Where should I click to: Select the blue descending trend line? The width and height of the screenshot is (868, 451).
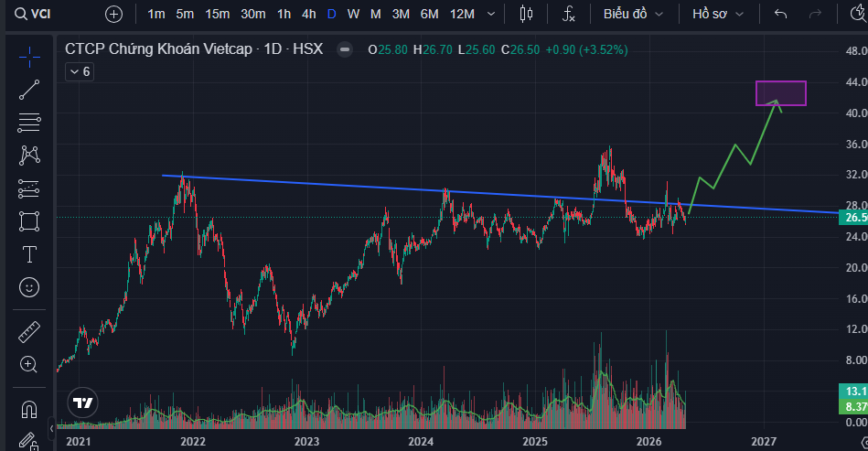point(498,194)
